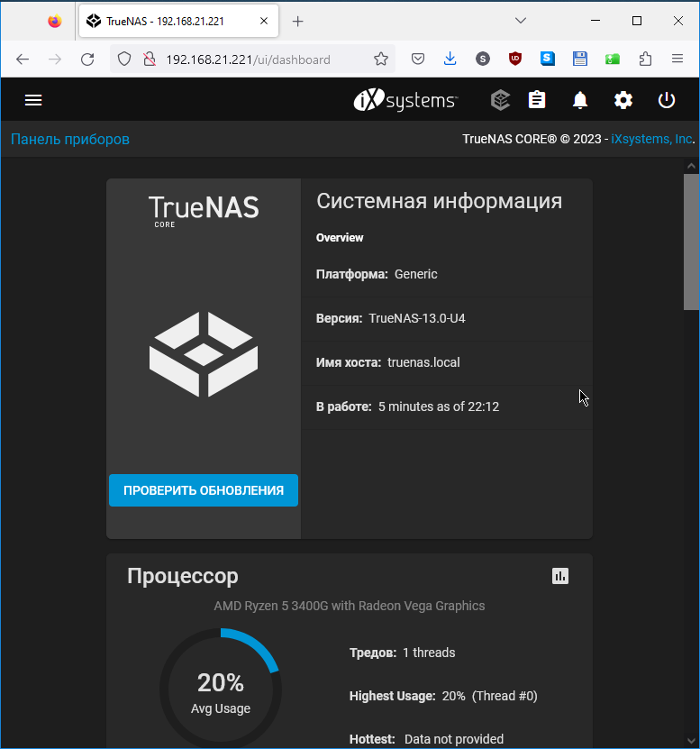Click the Dashboard breadcrumb link
The height and width of the screenshot is (749, 700).
tap(70, 139)
